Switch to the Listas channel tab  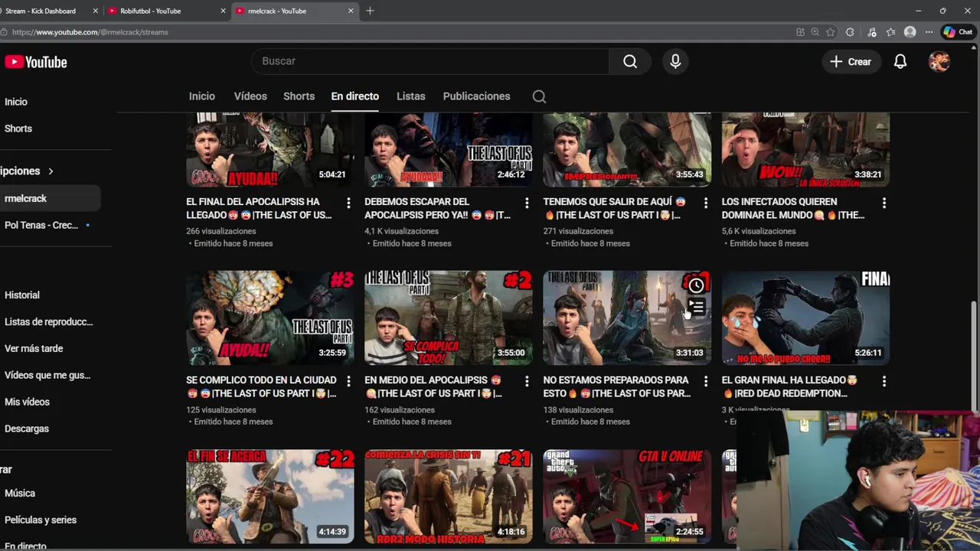pos(411,96)
